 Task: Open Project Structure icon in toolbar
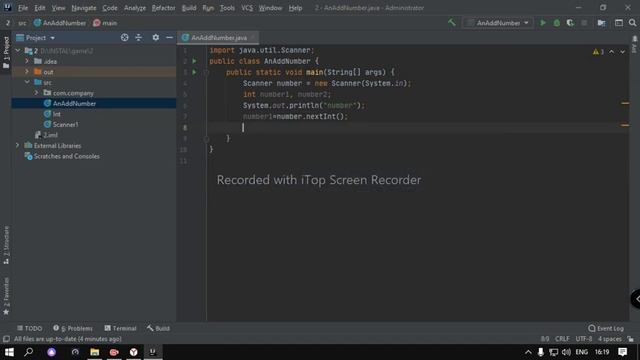tap(601, 23)
